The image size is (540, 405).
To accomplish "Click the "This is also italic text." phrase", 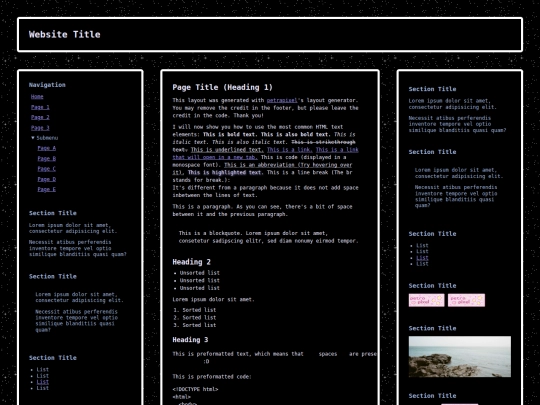I will click(x=250, y=142).
